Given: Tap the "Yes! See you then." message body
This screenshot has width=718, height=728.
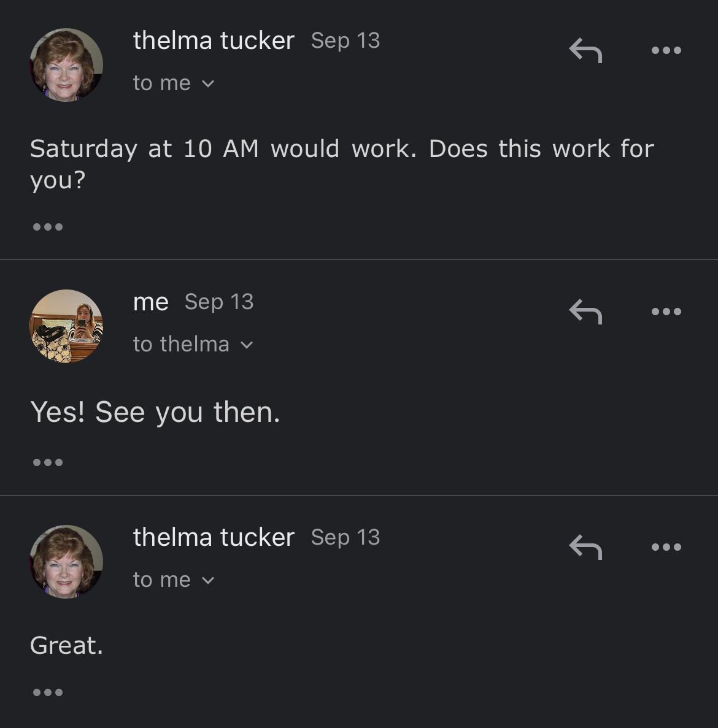Looking at the screenshot, I should click(155, 412).
